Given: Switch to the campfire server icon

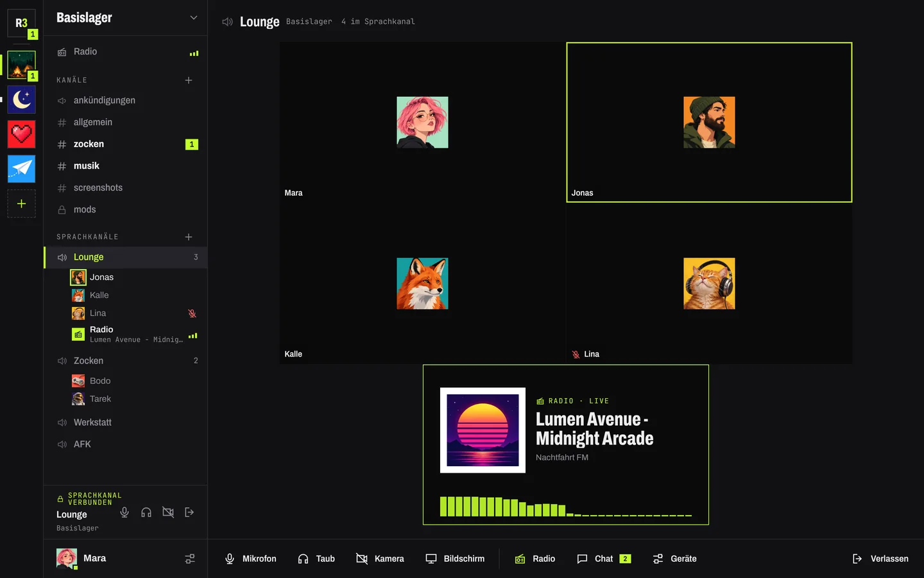Looking at the screenshot, I should point(21,65).
